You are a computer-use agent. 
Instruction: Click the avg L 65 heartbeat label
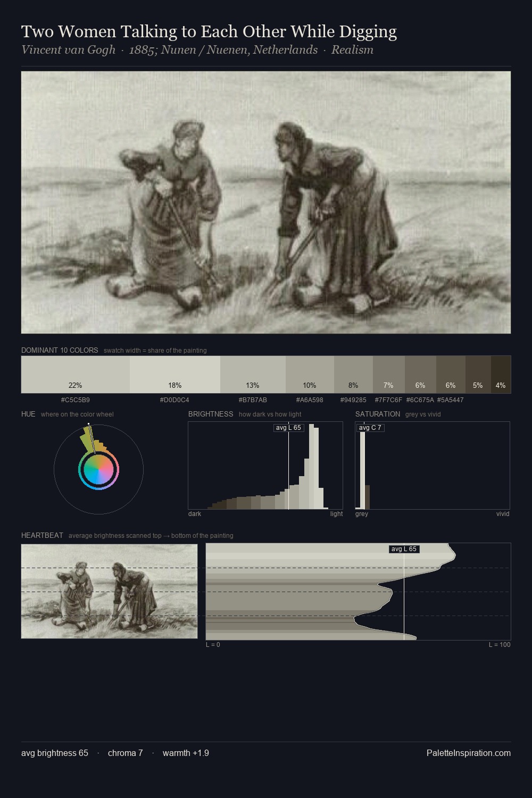[404, 549]
